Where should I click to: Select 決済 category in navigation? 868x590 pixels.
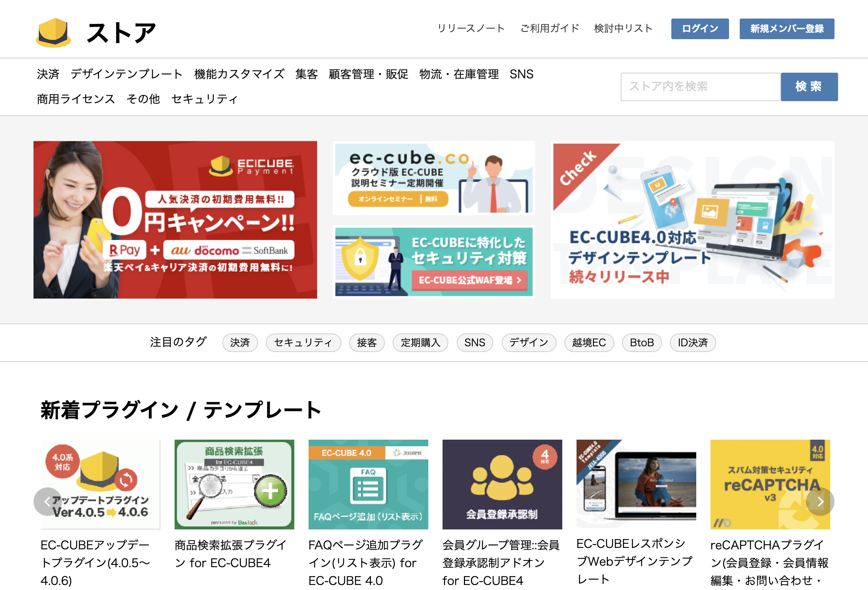(x=48, y=74)
